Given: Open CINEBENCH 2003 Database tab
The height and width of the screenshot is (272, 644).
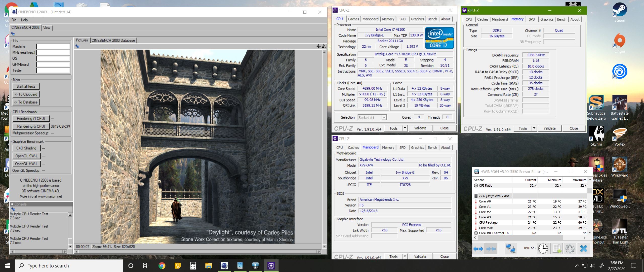Looking at the screenshot, I should tap(113, 40).
